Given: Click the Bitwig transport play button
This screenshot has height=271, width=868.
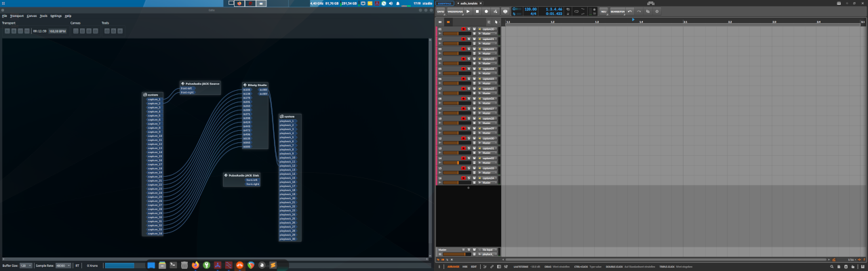Looking at the screenshot, I should 468,12.
